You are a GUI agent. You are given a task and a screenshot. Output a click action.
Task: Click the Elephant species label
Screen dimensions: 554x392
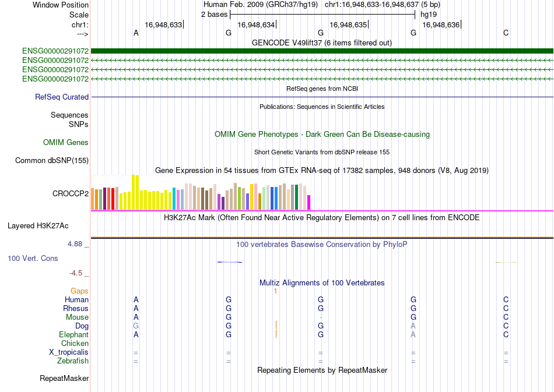click(74, 334)
